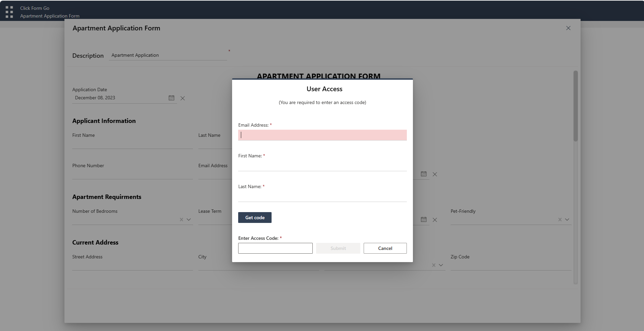Image resolution: width=644 pixels, height=331 pixels.
Task: Expand the Pet-Friendly dropdown
Action: click(x=567, y=220)
